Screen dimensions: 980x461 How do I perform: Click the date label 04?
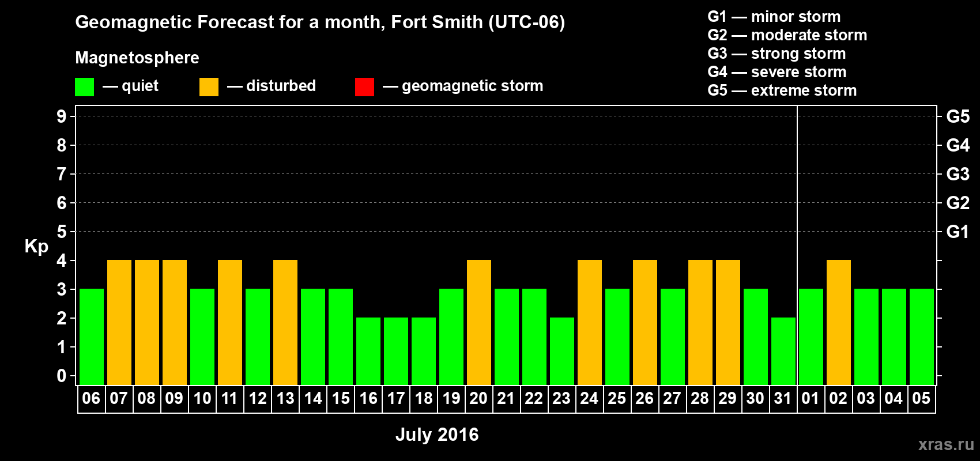tap(894, 398)
